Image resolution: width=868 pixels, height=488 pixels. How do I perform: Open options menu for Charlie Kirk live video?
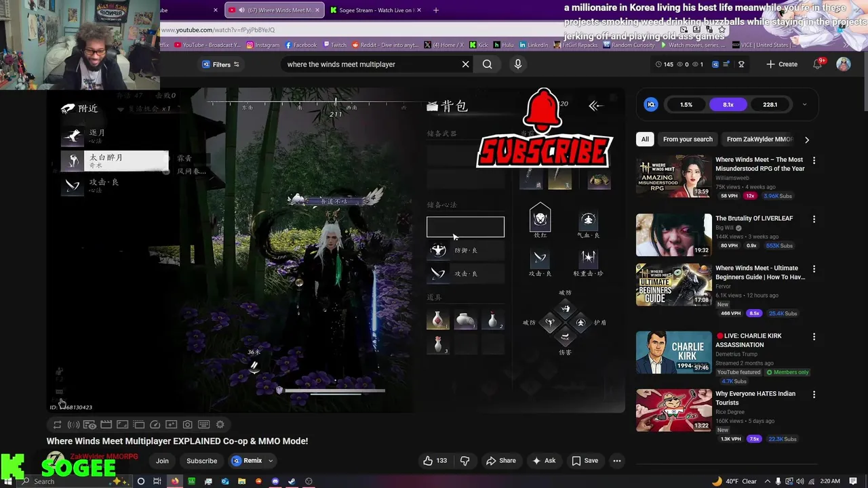(x=814, y=337)
